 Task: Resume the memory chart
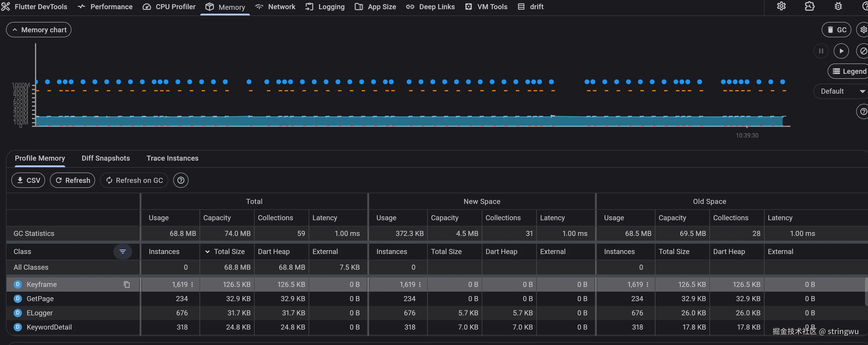(841, 51)
